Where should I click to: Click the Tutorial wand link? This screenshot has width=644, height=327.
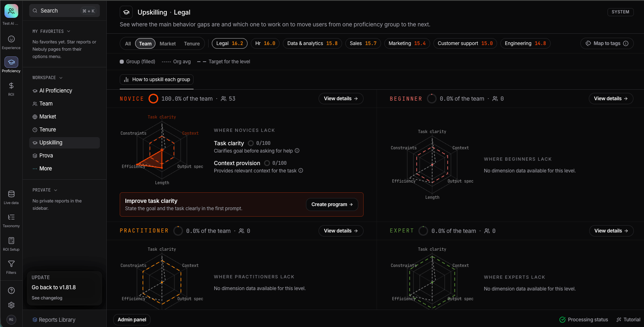628,320
